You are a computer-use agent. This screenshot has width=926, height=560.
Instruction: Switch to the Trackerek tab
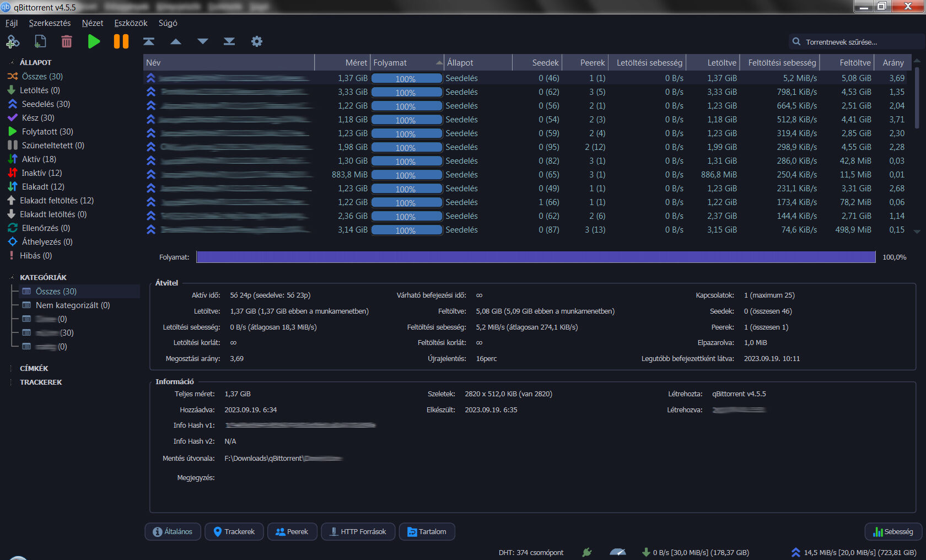(x=234, y=532)
